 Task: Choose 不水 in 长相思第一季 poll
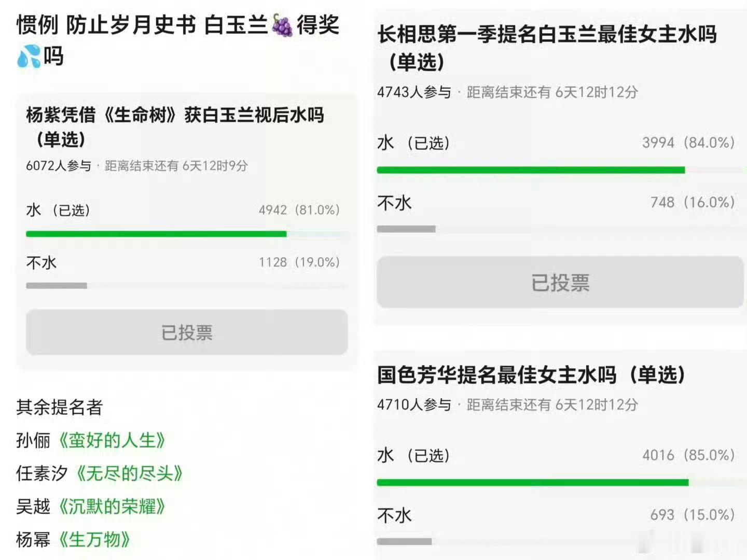point(556,202)
